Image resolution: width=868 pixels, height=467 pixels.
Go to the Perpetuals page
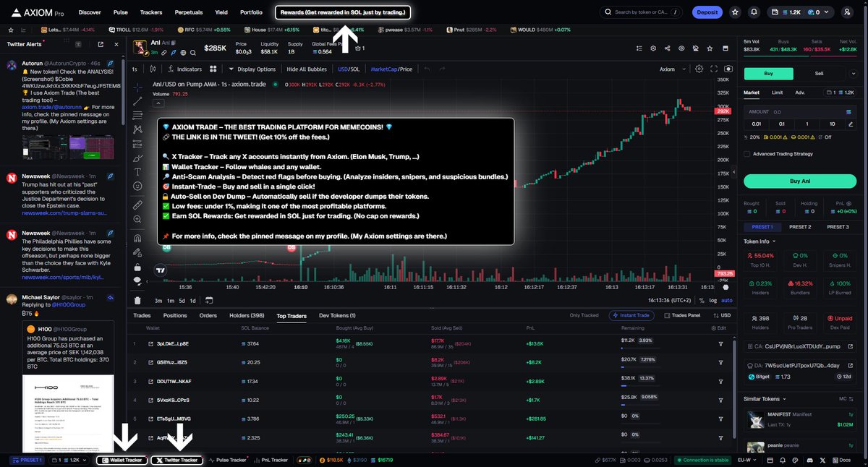tap(188, 12)
